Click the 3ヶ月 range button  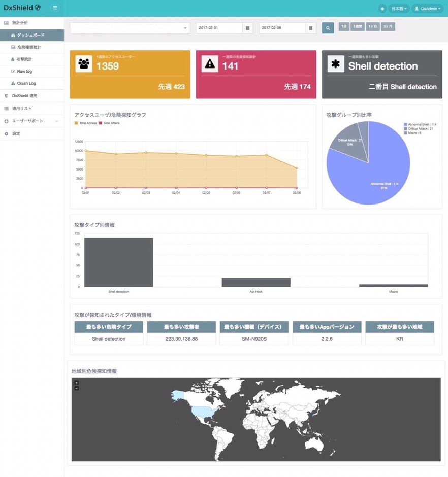click(x=388, y=26)
